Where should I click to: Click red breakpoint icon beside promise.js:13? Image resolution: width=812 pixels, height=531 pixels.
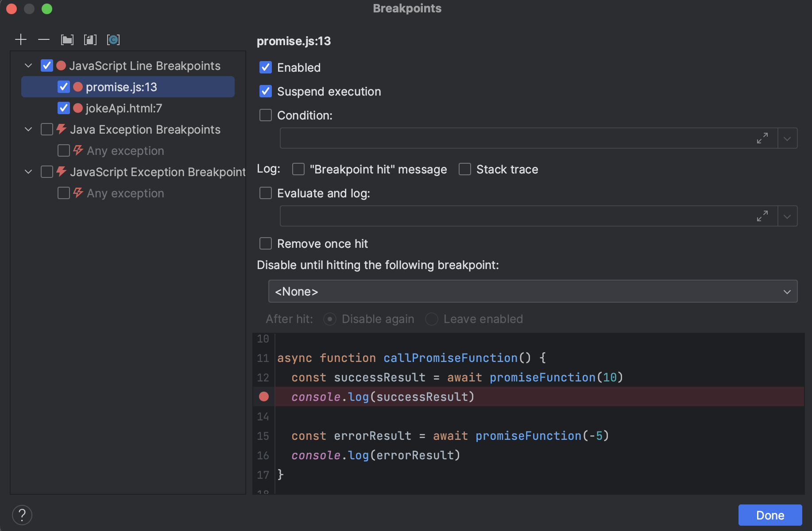(78, 87)
